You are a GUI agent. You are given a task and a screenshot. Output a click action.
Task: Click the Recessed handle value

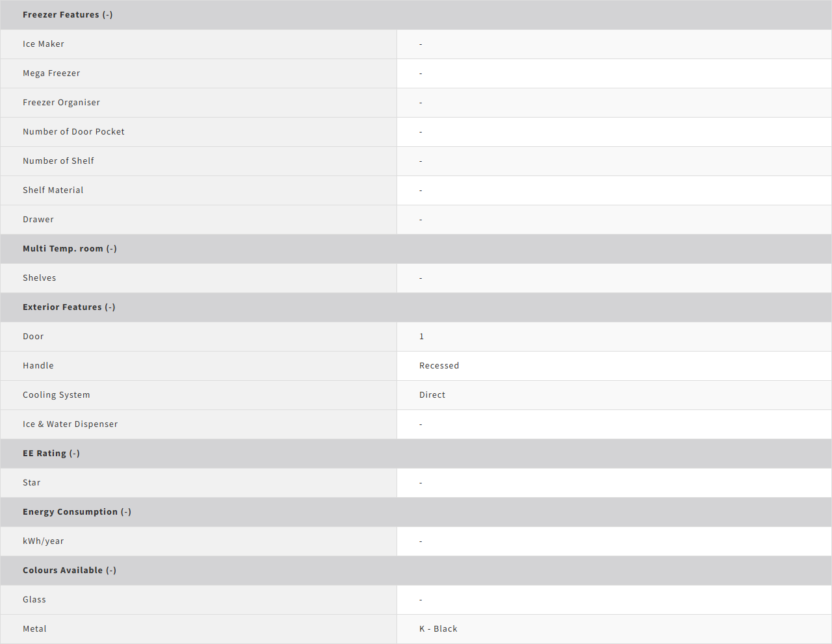tap(439, 366)
